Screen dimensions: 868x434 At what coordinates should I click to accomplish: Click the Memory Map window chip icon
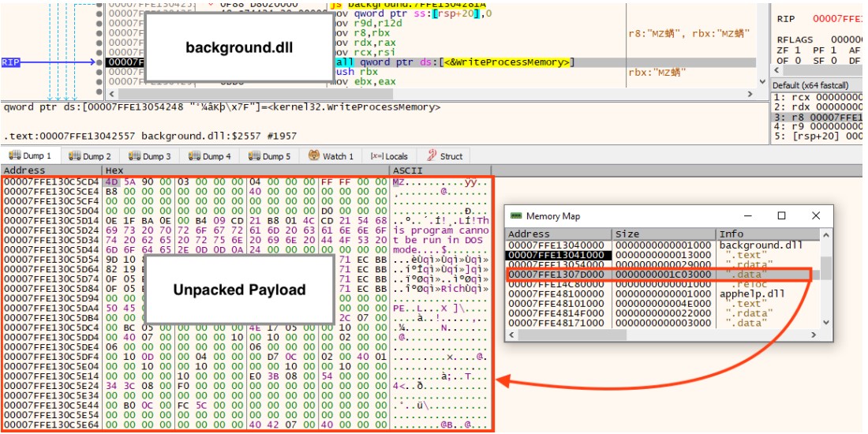point(516,216)
